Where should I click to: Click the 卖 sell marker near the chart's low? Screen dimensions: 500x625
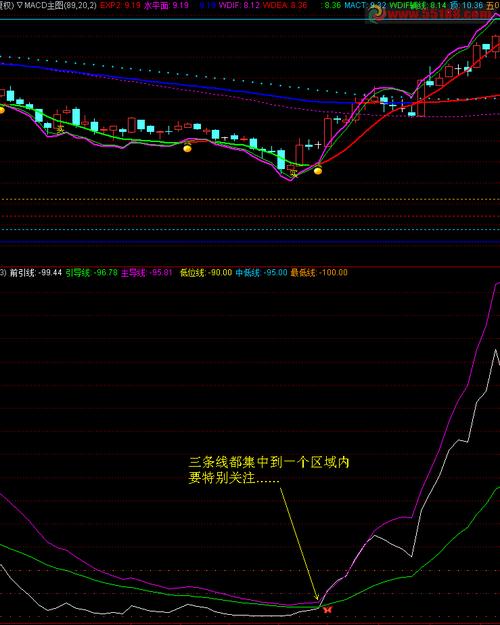point(293,173)
